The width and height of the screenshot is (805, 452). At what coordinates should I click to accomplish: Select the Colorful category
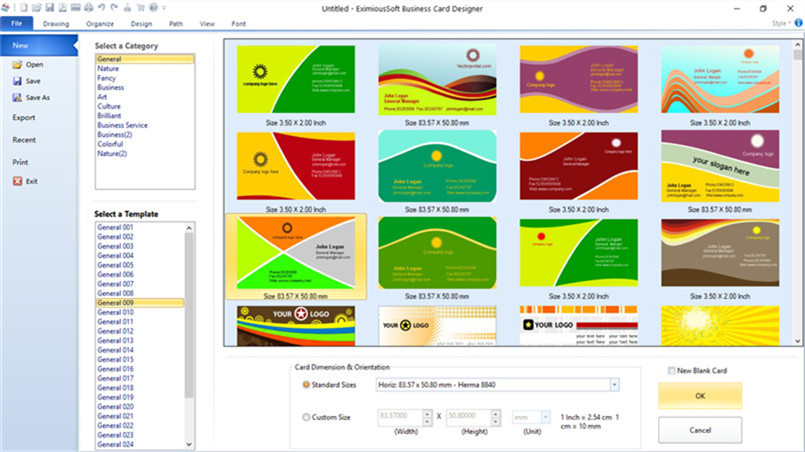(x=110, y=144)
